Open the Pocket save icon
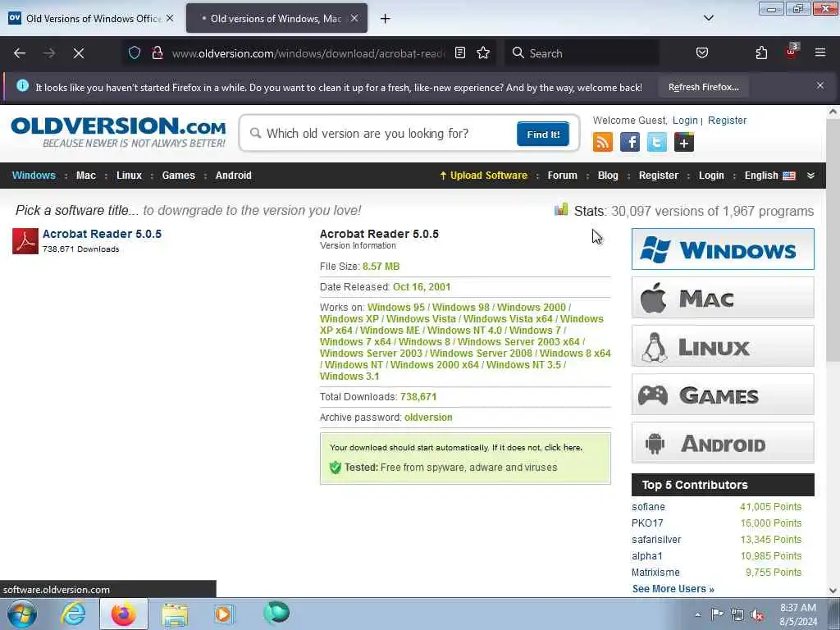 702,52
